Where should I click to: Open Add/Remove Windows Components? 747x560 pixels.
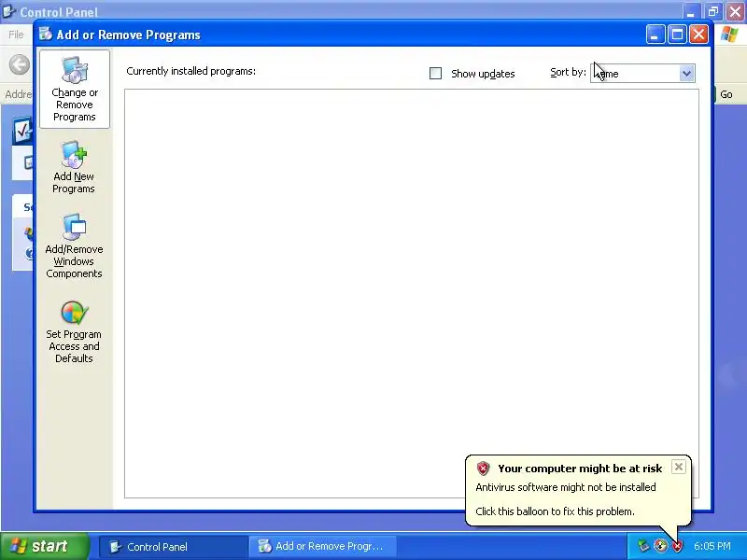point(74,245)
